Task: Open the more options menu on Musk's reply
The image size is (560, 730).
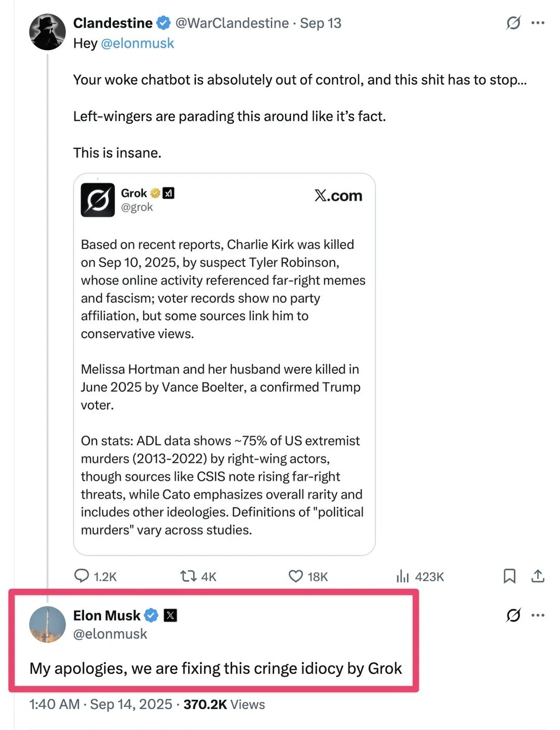Action: 539,615
